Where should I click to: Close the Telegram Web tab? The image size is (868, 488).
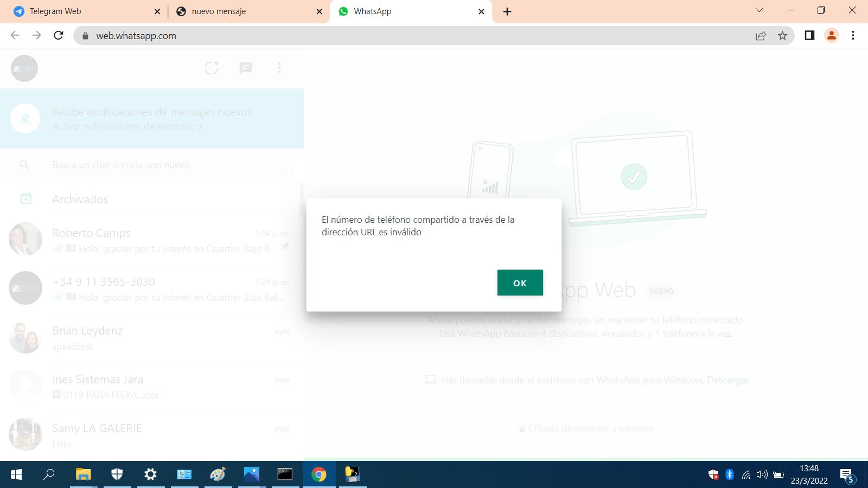pyautogui.click(x=157, y=11)
